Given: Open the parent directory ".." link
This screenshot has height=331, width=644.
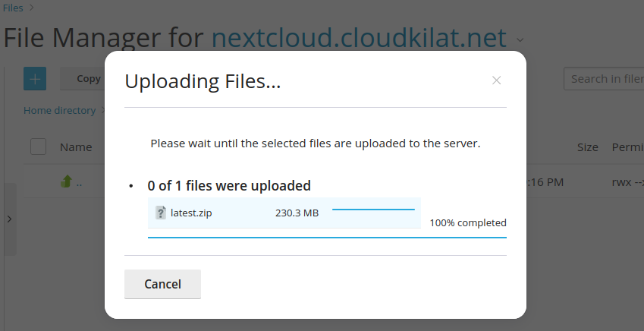Looking at the screenshot, I should (x=79, y=182).
